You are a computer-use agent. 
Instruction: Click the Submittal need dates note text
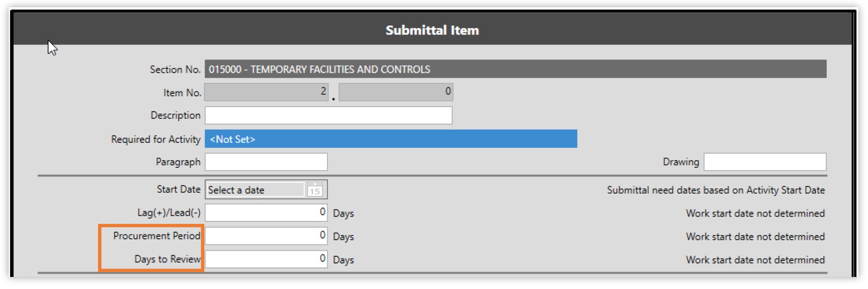coord(715,190)
